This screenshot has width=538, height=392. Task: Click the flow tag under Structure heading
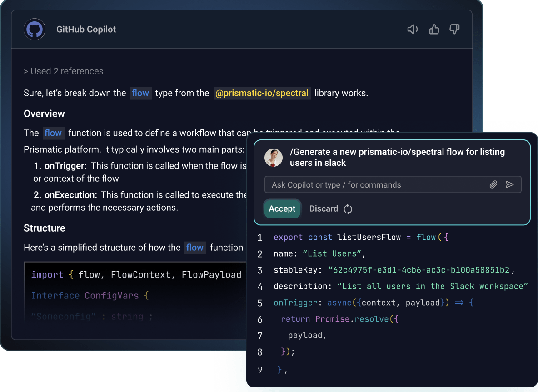click(195, 248)
